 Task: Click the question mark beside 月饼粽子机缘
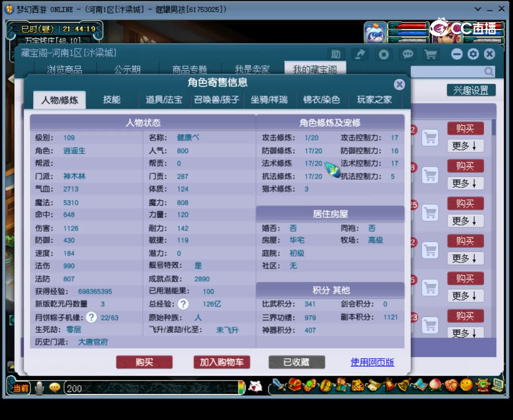[91, 317]
